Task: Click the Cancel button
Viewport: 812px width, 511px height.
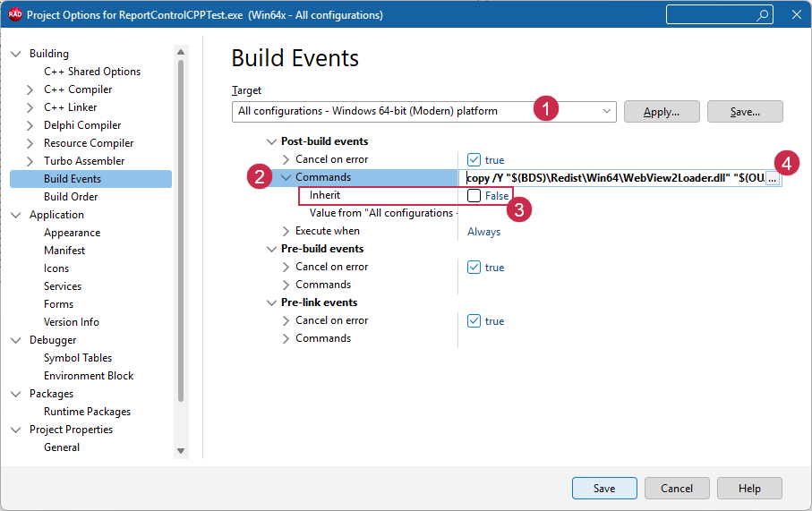Action: click(x=676, y=489)
